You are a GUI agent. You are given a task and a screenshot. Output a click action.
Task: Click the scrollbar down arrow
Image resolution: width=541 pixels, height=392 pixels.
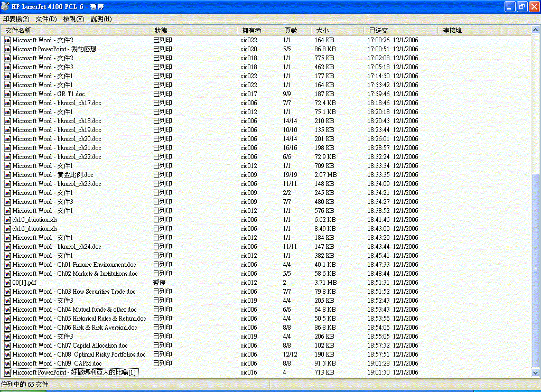point(536,372)
